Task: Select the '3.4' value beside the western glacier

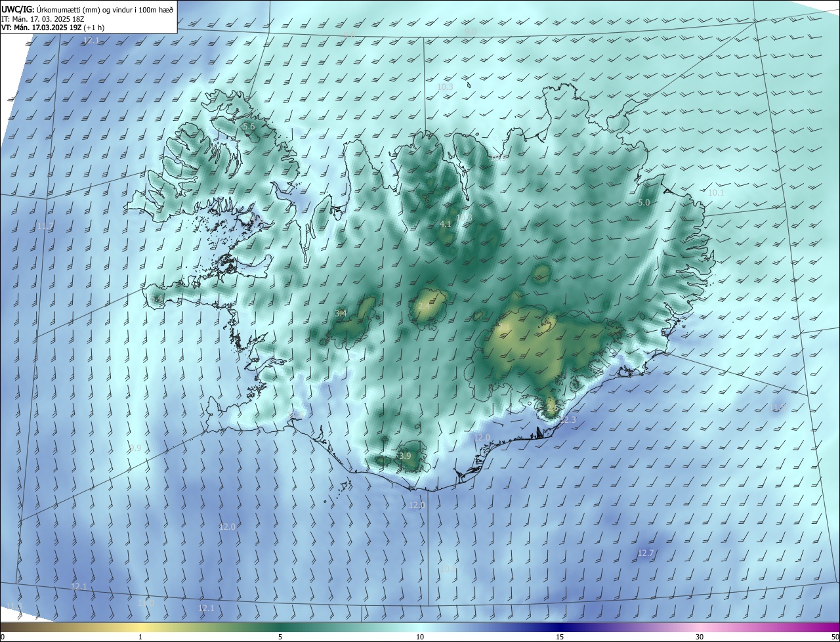Action: coord(341,314)
